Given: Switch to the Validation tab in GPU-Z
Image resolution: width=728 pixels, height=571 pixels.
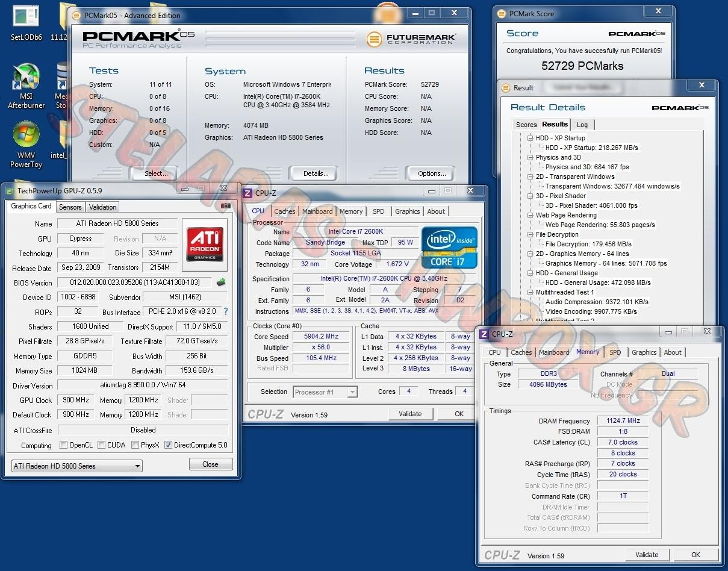Looking at the screenshot, I should pos(102,207).
